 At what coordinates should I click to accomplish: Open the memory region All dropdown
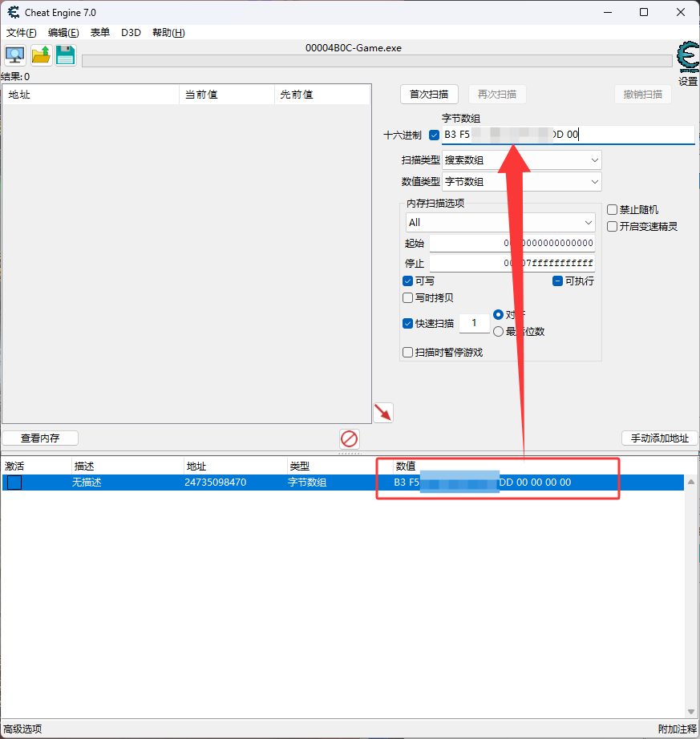click(x=500, y=223)
